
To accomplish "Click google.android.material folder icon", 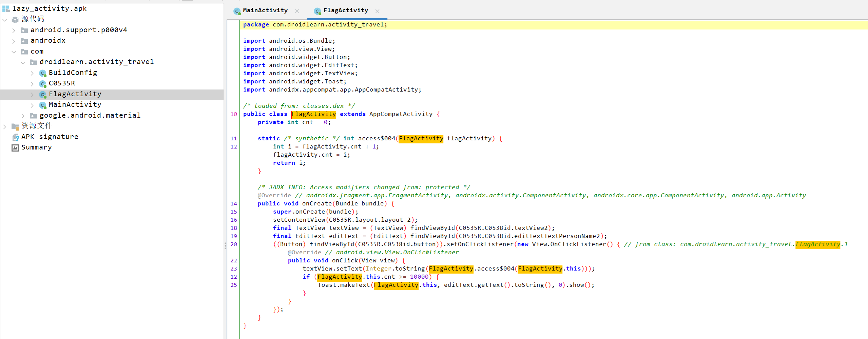I will (33, 116).
